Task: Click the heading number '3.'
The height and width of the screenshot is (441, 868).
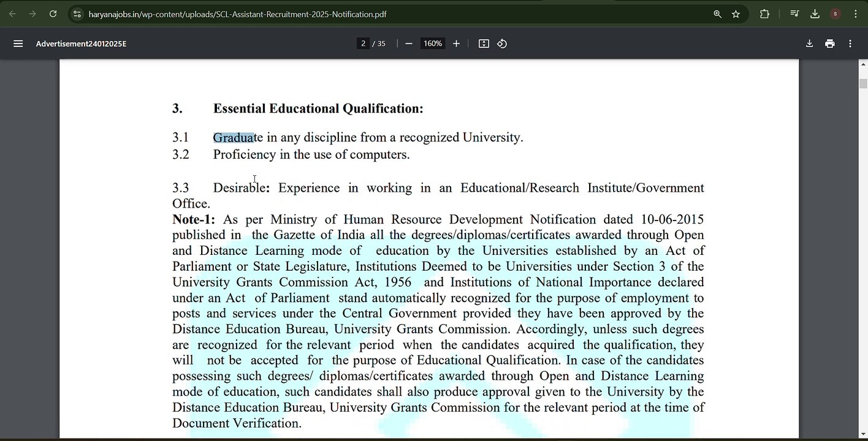Action: point(177,108)
